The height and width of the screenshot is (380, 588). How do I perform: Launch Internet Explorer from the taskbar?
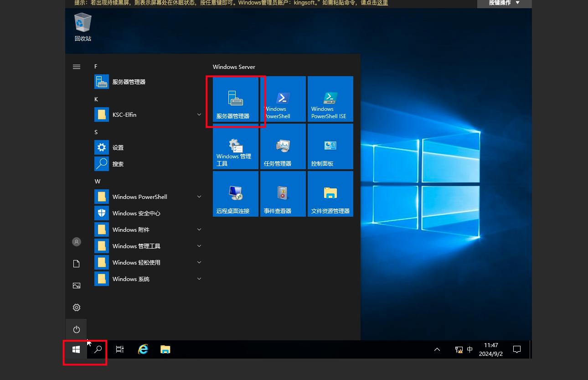(143, 349)
